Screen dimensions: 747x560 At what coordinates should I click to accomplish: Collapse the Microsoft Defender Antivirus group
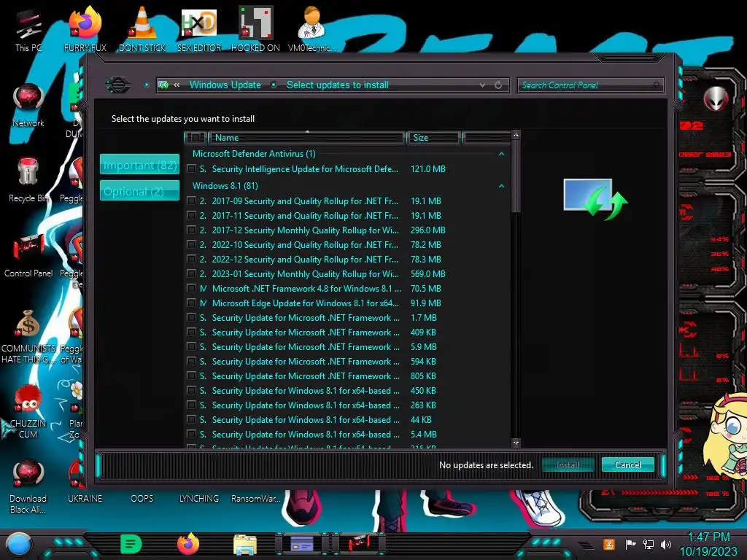click(501, 154)
